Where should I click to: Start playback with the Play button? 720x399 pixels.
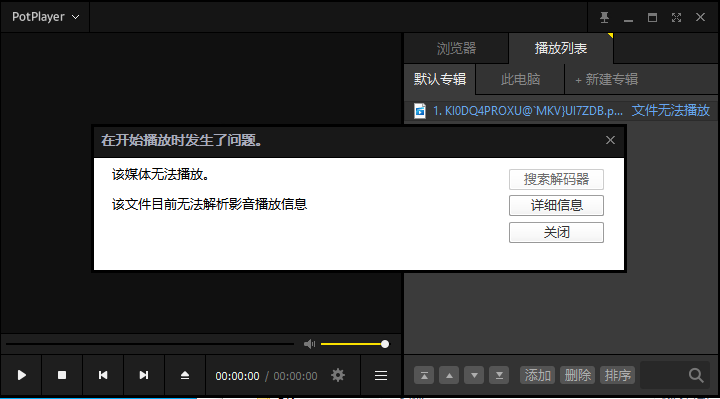click(x=21, y=375)
